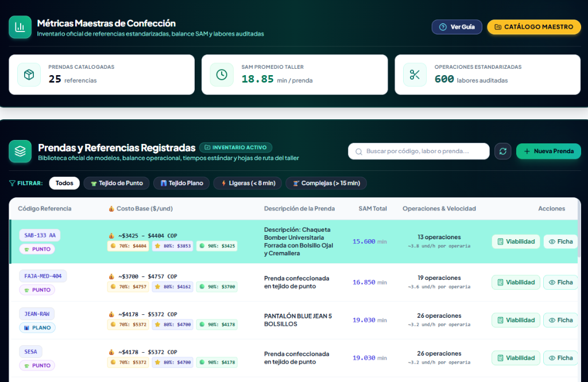This screenshot has width=588, height=382.
Task: Click the 70%: $4404 price chip
Action: point(128,246)
